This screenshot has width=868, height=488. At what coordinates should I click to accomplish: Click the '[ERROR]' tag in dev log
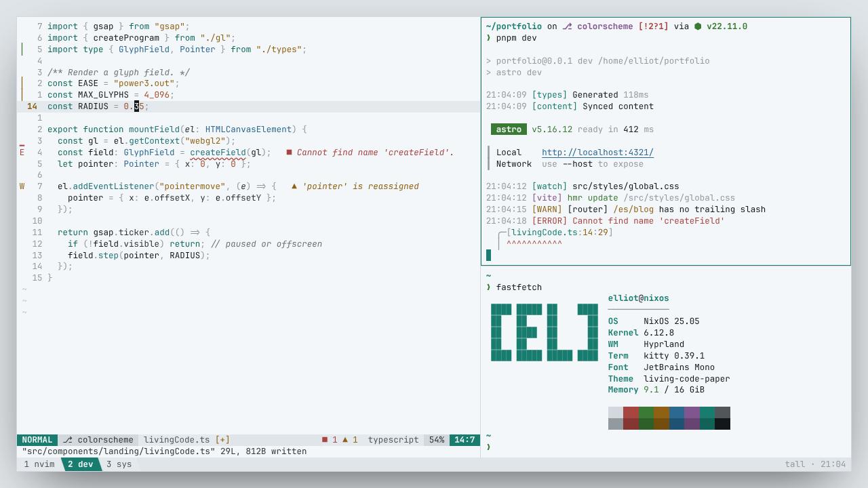coord(549,221)
